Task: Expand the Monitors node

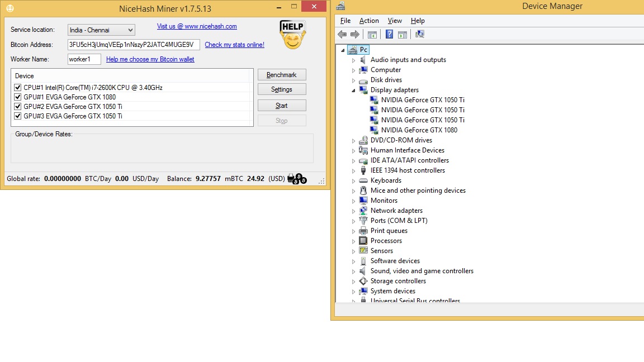Action: click(353, 201)
